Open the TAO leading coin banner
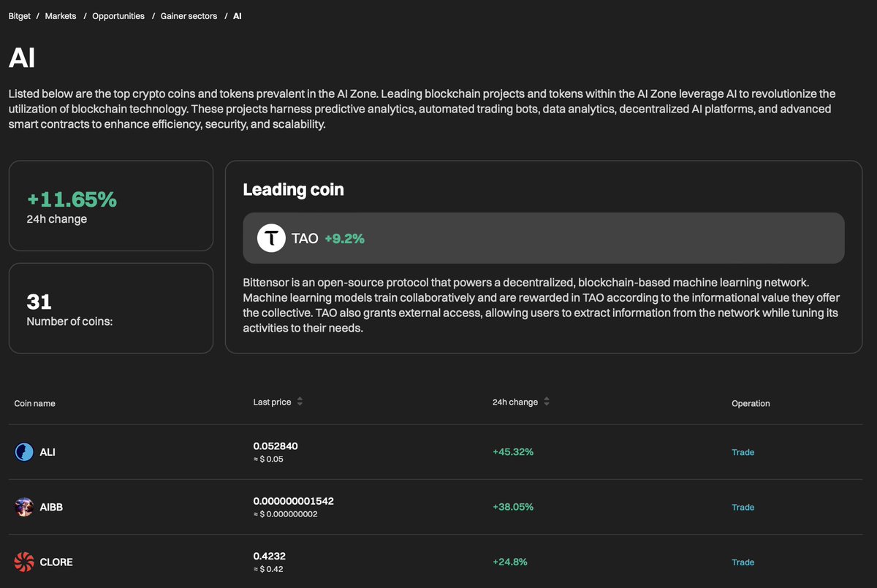877x588 pixels. click(x=544, y=238)
